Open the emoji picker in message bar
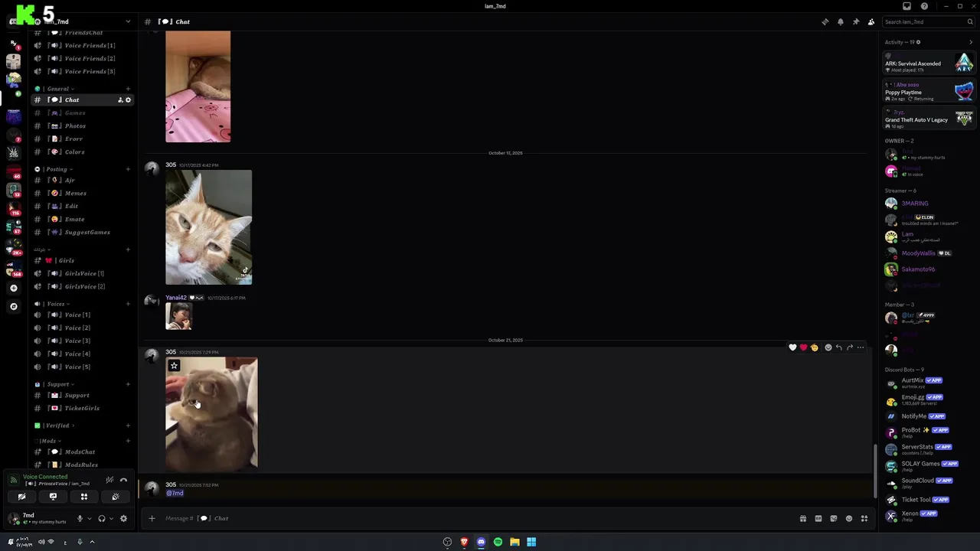 pyautogui.click(x=849, y=518)
